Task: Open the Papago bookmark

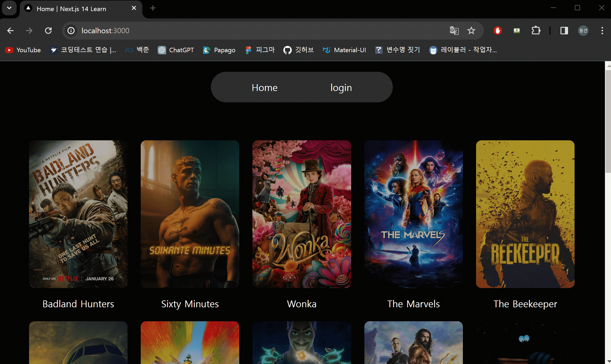Action: click(x=219, y=50)
